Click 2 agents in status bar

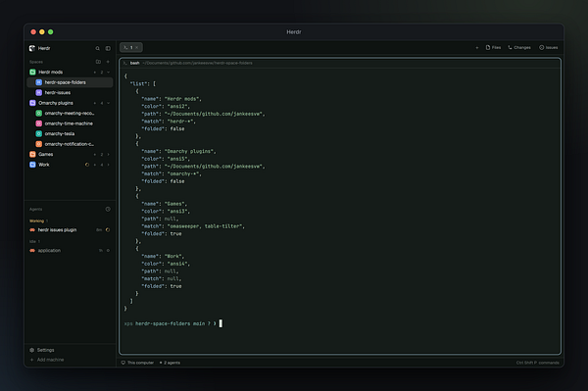pyautogui.click(x=170, y=363)
